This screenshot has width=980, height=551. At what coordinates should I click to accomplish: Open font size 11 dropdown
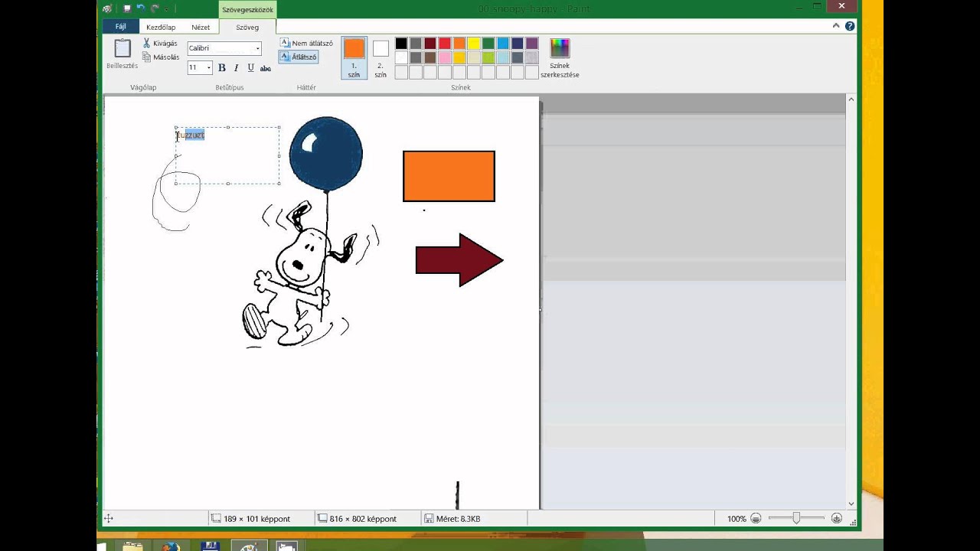(208, 68)
